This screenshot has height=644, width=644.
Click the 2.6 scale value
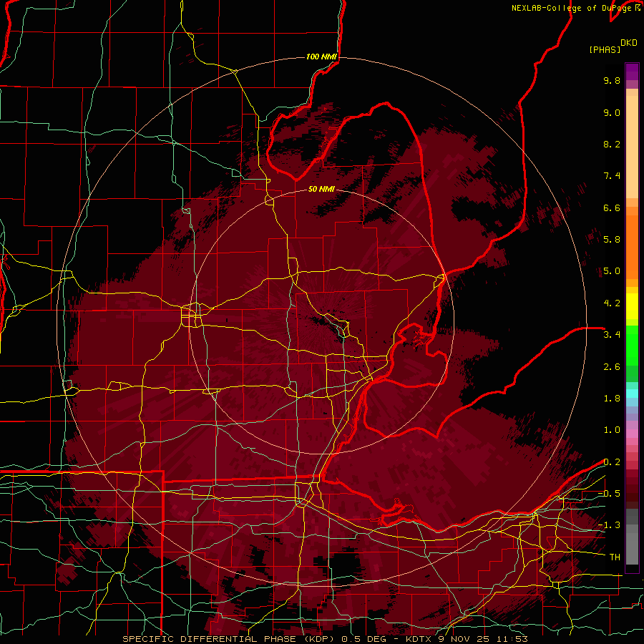click(x=612, y=367)
